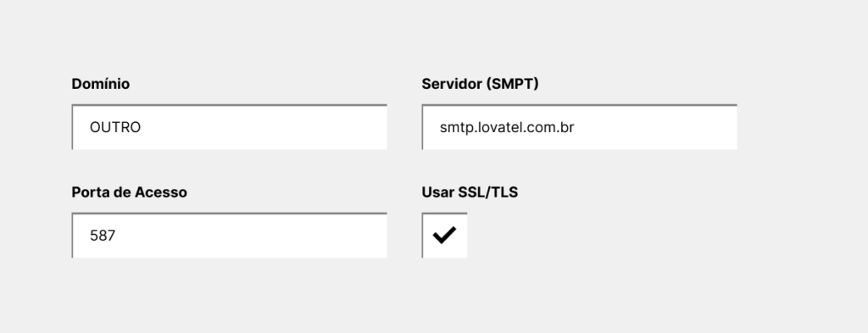This screenshot has height=333, width=868.
Task: Click the black checkmark icon
Action: [444, 235]
